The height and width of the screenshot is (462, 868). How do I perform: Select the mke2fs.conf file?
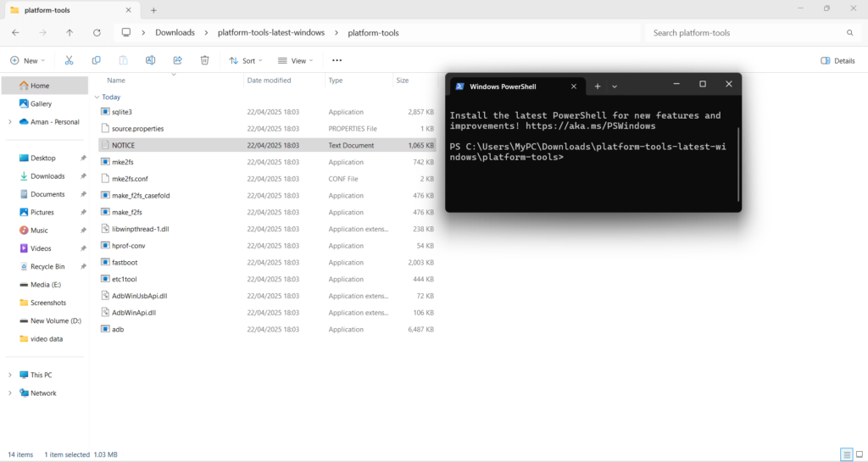point(267,179)
